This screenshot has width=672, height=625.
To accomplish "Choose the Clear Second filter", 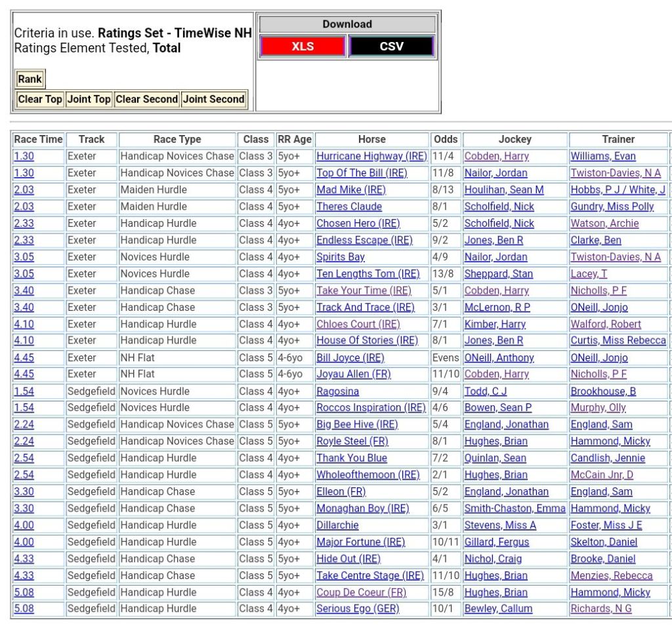I will pos(146,99).
